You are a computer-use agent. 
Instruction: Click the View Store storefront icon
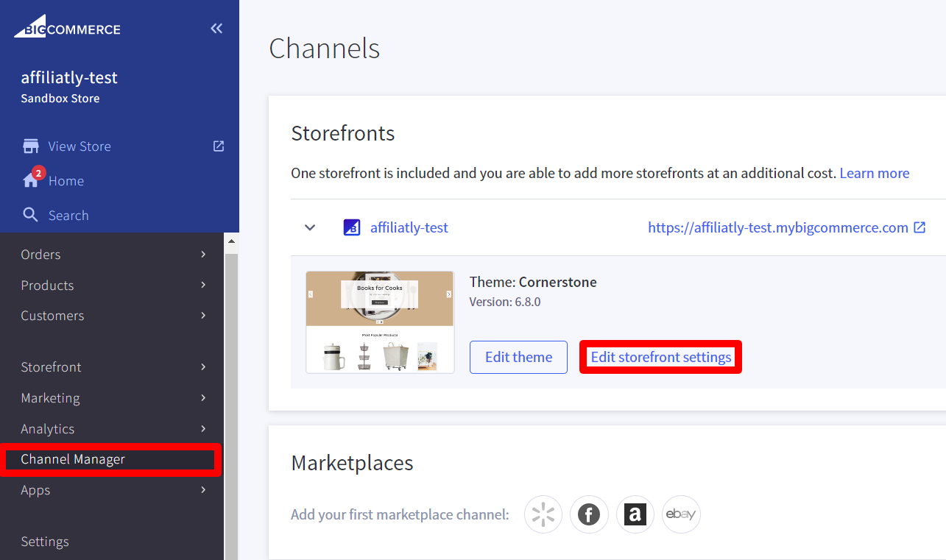(30, 146)
